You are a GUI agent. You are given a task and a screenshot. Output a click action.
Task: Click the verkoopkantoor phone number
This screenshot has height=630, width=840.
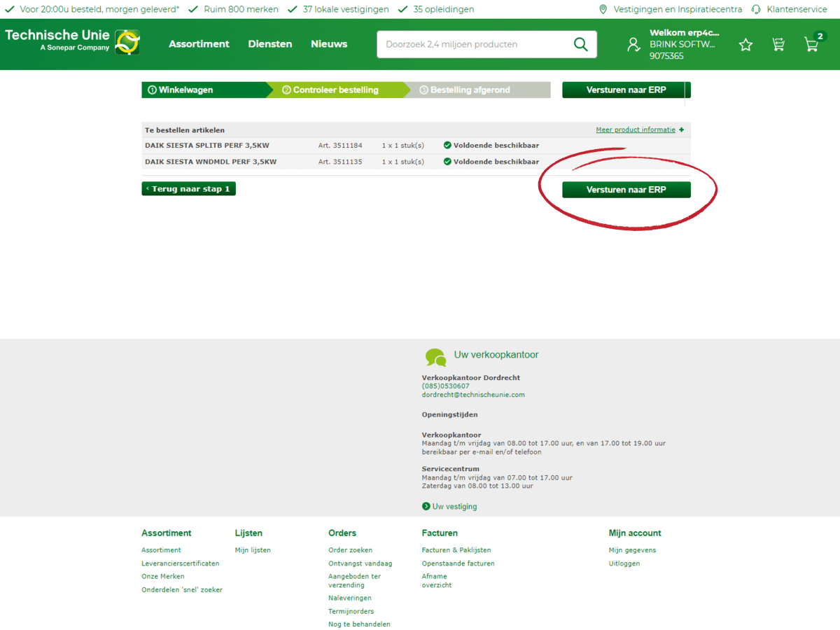coord(445,386)
